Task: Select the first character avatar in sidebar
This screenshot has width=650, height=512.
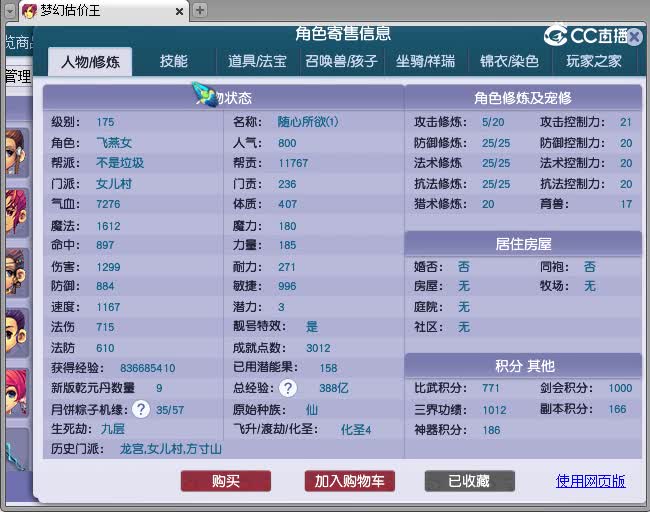Action: point(17,152)
